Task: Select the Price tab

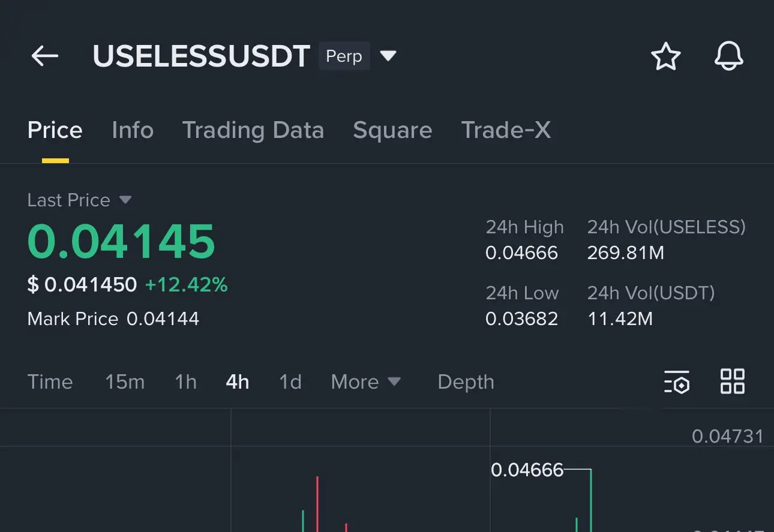Action: click(55, 130)
